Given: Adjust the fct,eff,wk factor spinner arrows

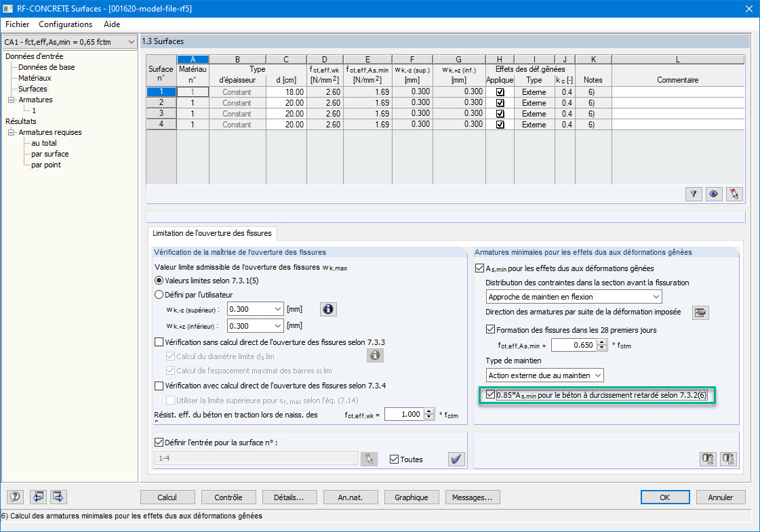Looking at the screenshot, I should [429, 414].
